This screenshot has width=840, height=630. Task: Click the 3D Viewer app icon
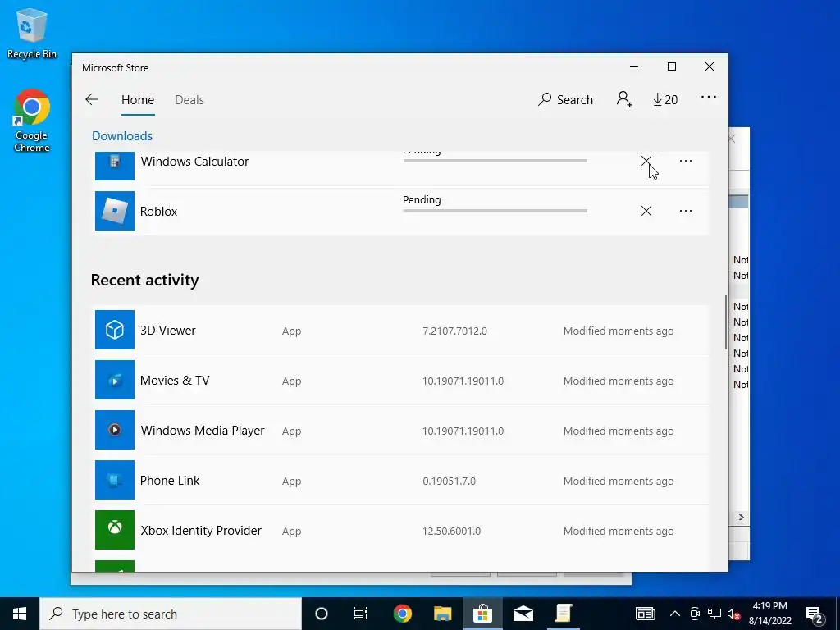click(115, 330)
